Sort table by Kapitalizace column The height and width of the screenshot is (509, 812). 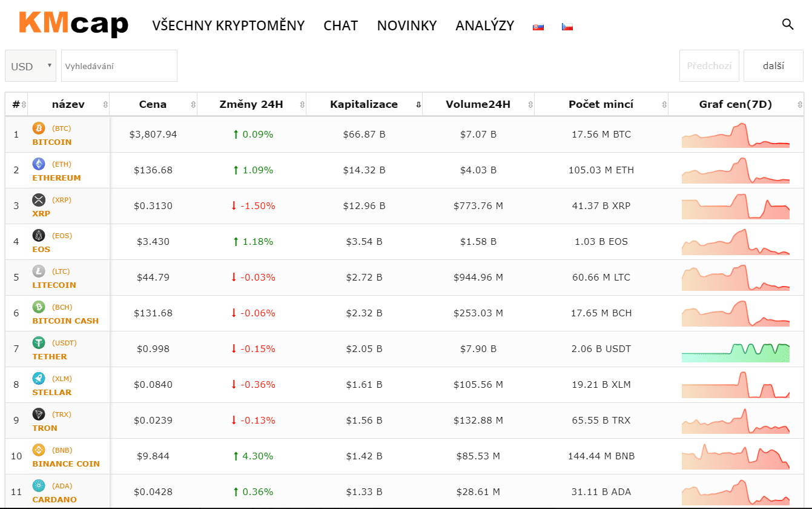click(x=364, y=104)
